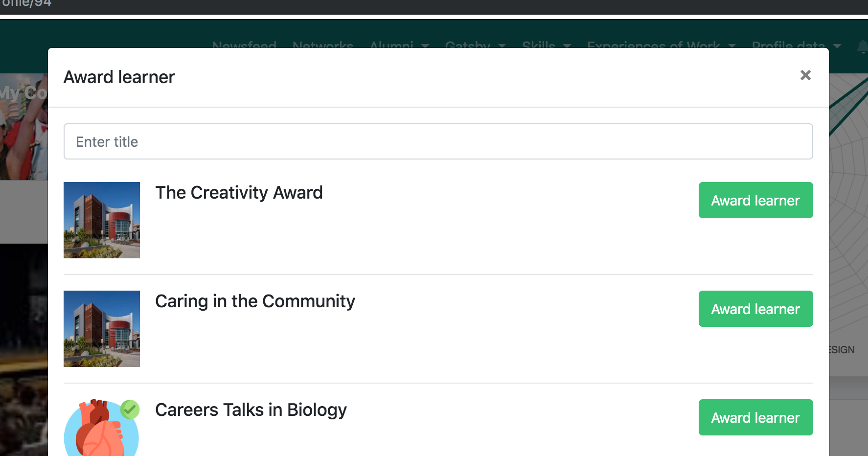The image size is (868, 456).
Task: Expand the Profile data dropdown
Action: coord(796,45)
